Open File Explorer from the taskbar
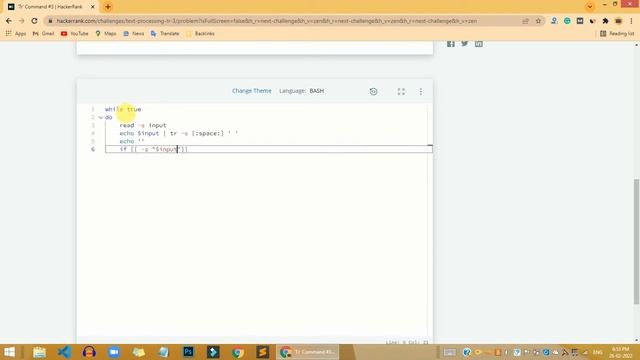 click(x=40, y=352)
